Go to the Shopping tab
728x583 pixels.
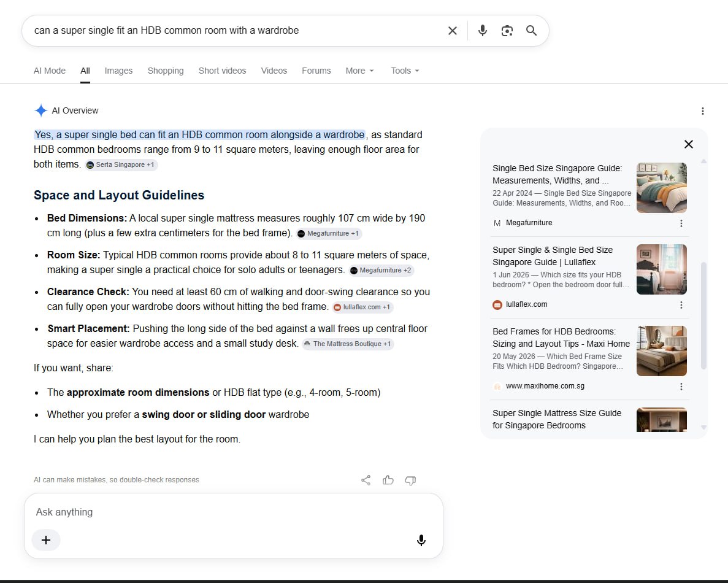point(166,71)
